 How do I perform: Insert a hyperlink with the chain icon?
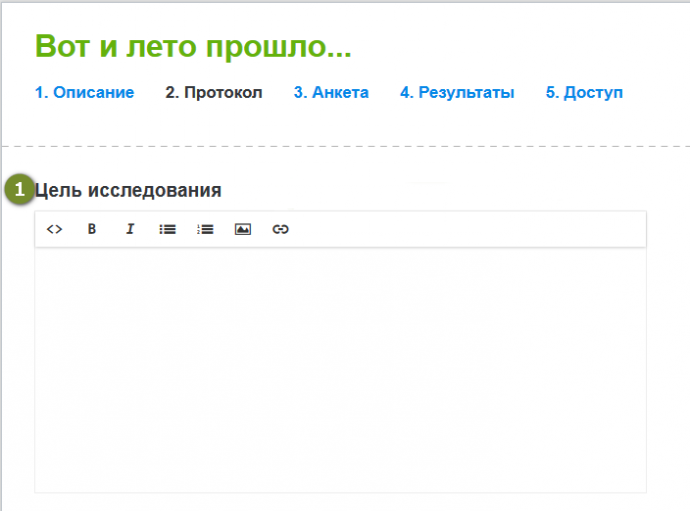[280, 229]
